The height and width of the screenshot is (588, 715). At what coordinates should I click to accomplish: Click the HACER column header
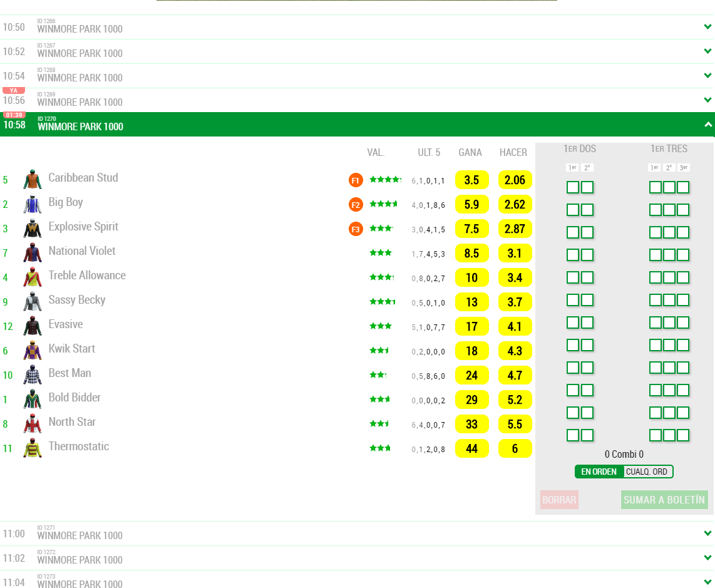click(513, 152)
